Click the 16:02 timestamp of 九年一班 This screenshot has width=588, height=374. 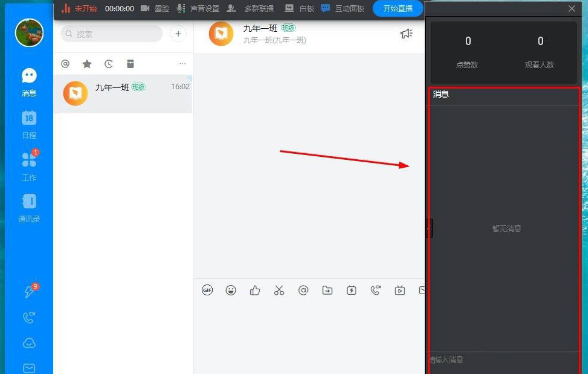click(x=181, y=87)
